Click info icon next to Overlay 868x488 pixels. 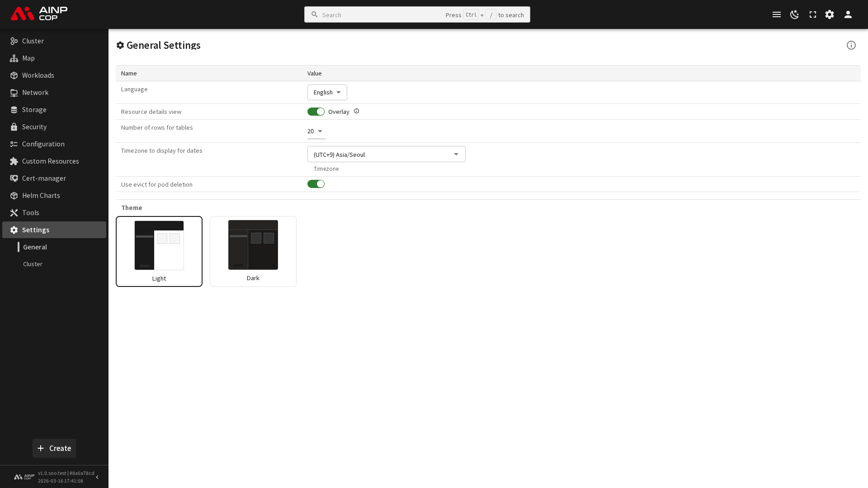pyautogui.click(x=356, y=111)
